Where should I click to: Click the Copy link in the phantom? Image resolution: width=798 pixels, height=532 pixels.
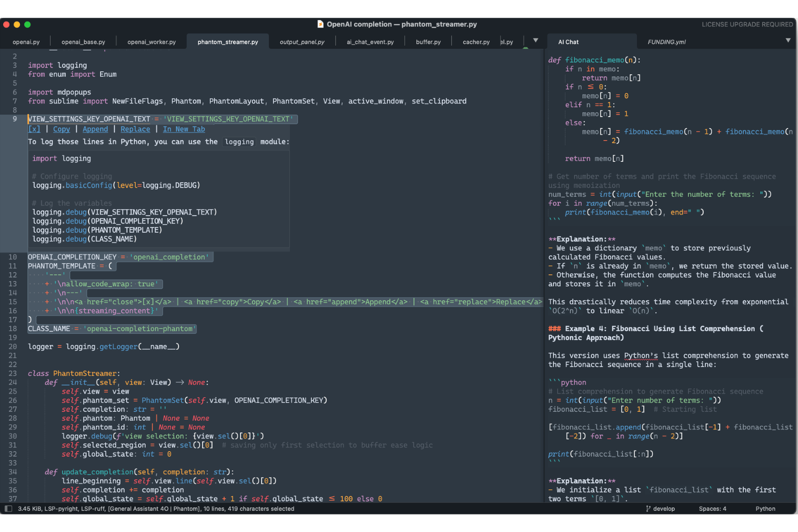[61, 129]
